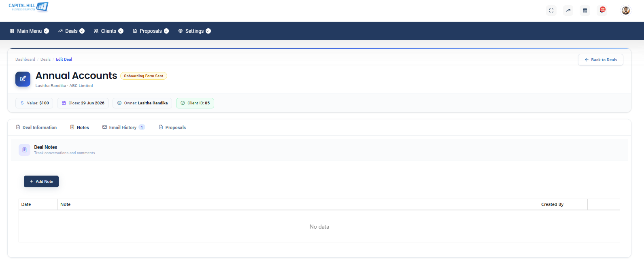The height and width of the screenshot is (265, 644).
Task: Go Back to Deals
Action: click(x=601, y=60)
